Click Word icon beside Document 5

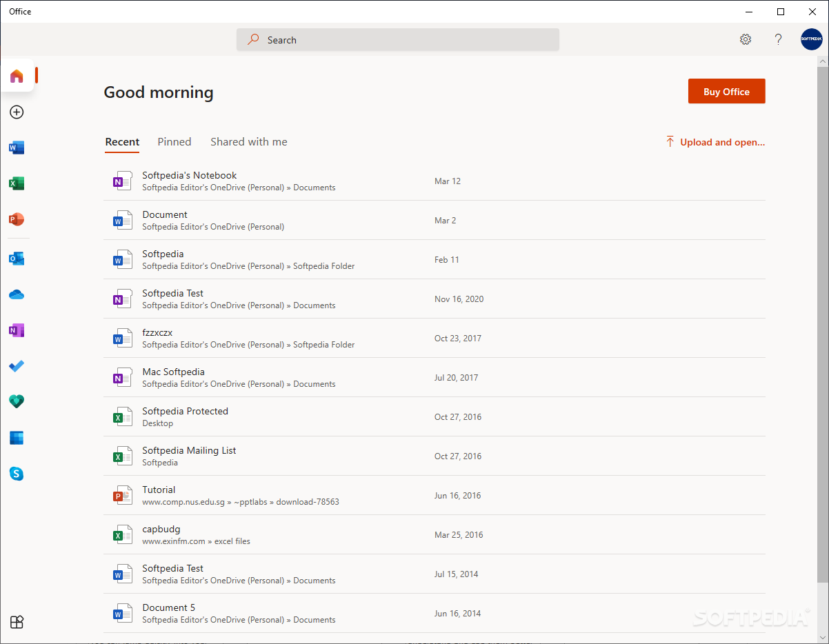coord(122,614)
